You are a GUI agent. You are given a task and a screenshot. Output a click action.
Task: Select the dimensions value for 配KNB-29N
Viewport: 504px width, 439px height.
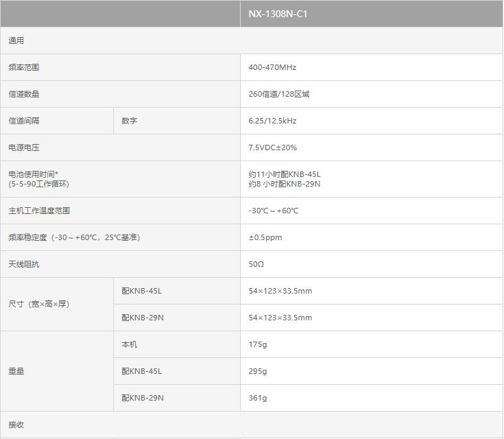pyautogui.click(x=280, y=318)
